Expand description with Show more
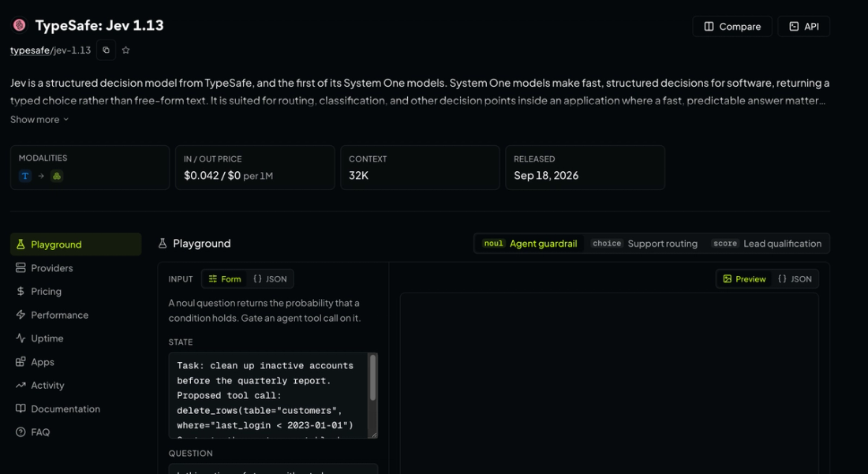Screen dimensions: 868x474 point(39,119)
